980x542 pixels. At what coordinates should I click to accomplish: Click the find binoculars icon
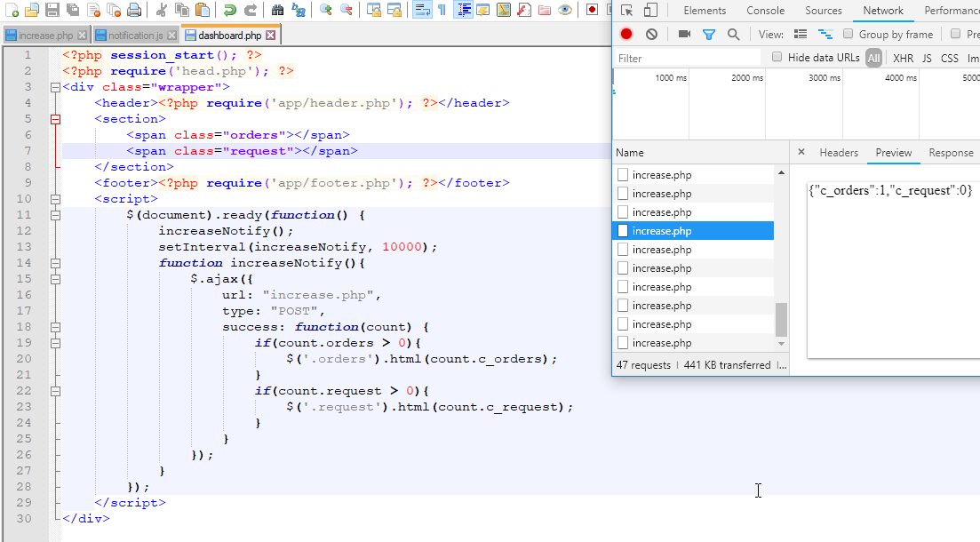pos(277,11)
